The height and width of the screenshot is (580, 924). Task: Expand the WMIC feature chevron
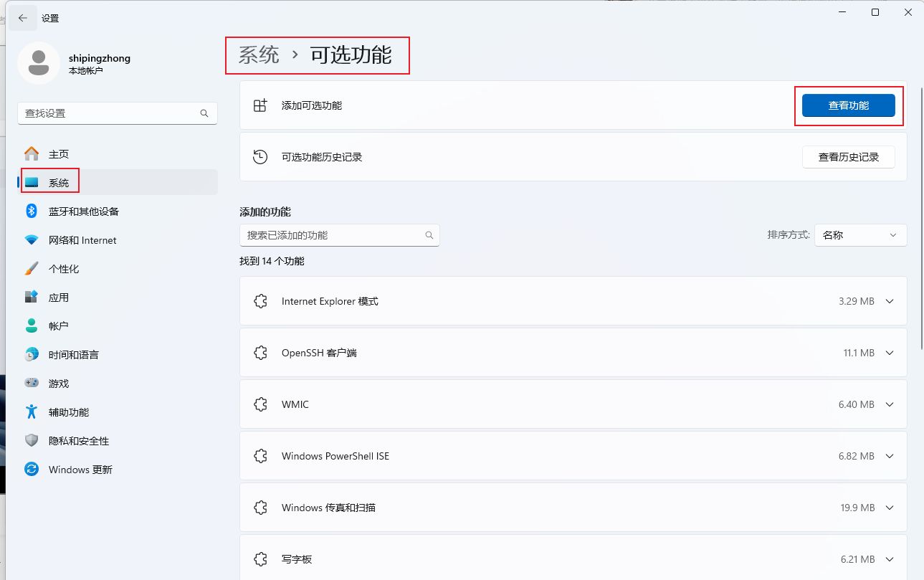click(x=890, y=405)
